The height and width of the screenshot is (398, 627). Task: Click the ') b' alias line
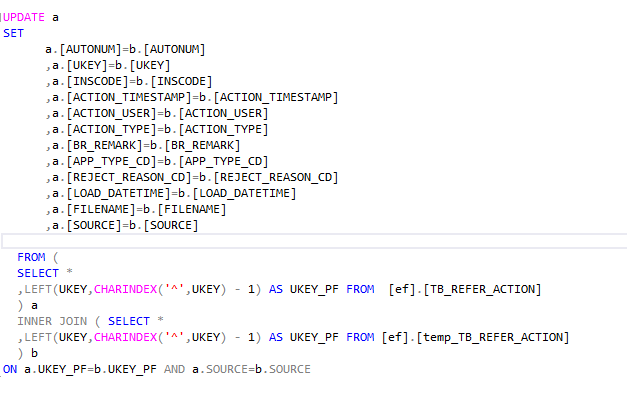pos(28,353)
